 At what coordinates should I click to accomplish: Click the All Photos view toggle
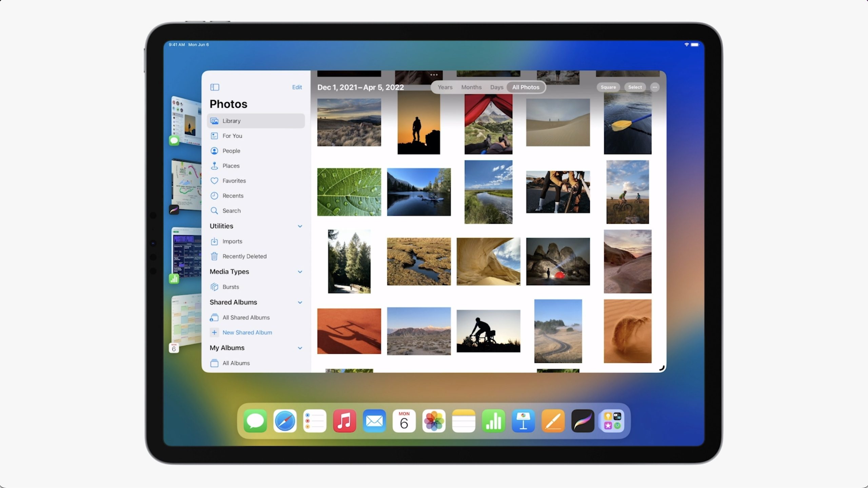pos(525,87)
